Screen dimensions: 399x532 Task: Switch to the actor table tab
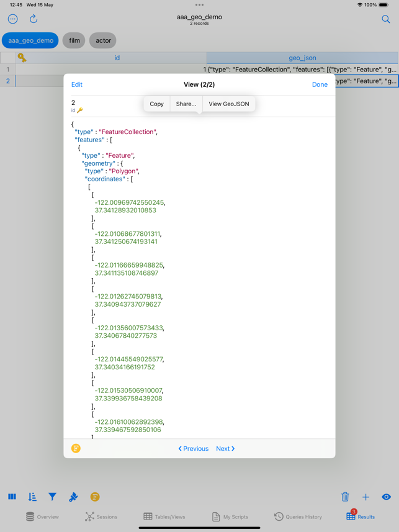(103, 40)
